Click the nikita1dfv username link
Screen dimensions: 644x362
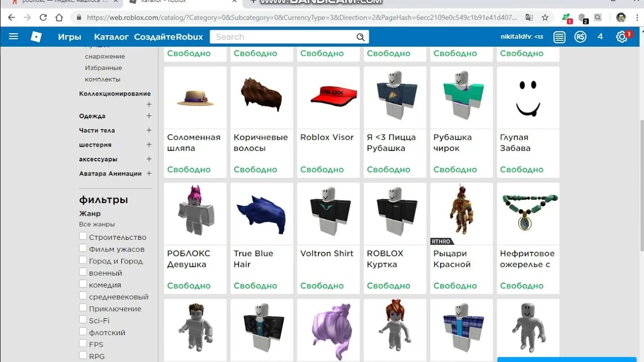coord(522,37)
